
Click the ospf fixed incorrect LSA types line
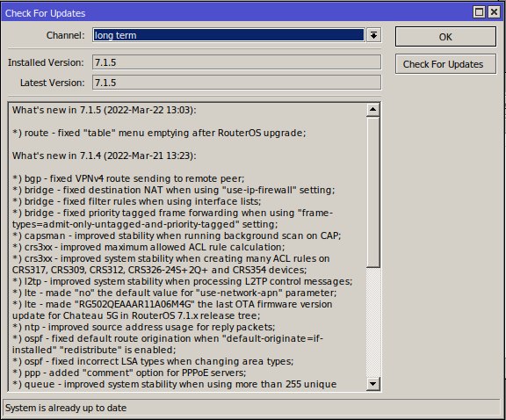153,361
